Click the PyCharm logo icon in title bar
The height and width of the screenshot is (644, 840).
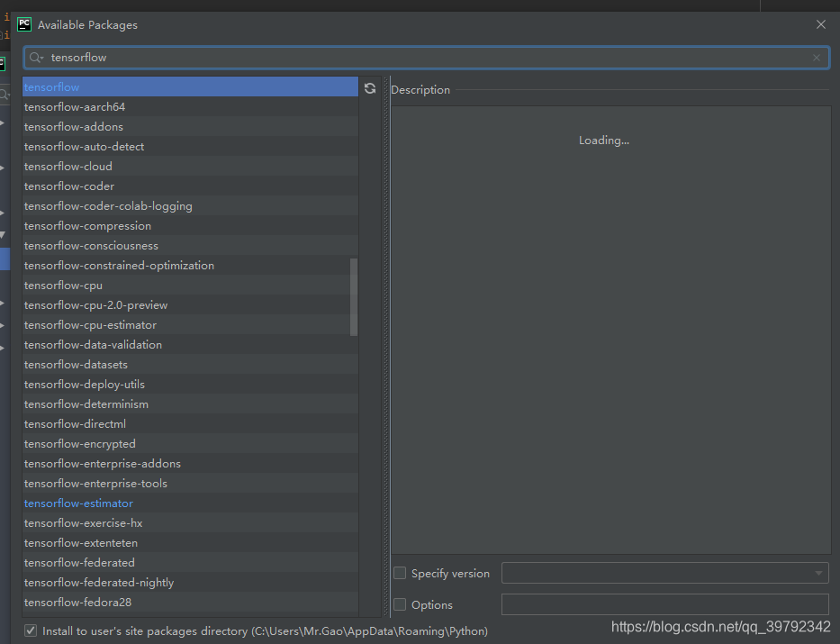click(24, 24)
